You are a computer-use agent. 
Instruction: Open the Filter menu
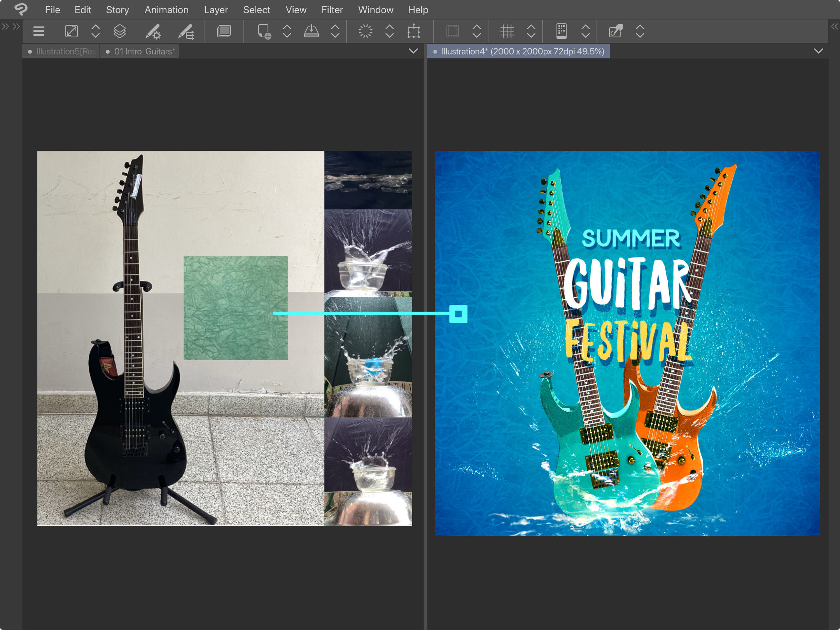click(x=332, y=10)
